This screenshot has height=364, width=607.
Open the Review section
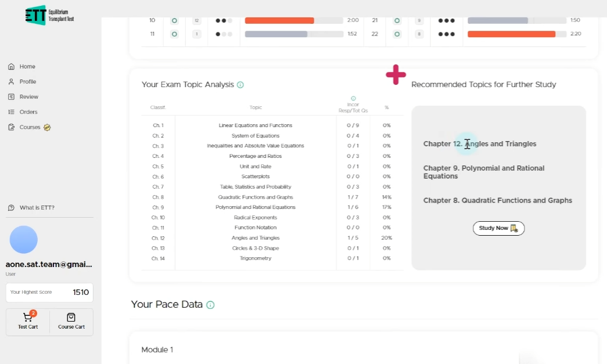[x=28, y=97]
